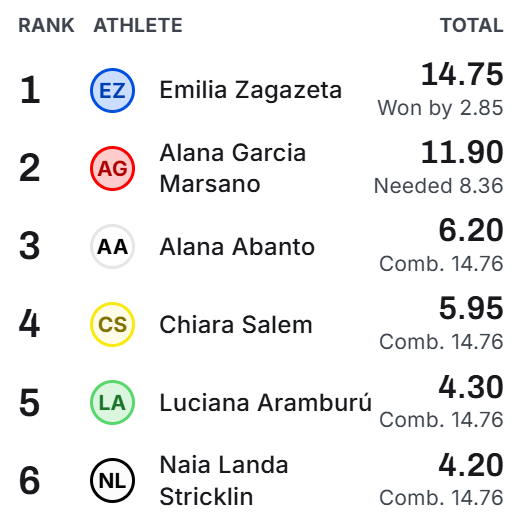
Task: Select Chiara Salem in the ranking
Action: point(236,325)
